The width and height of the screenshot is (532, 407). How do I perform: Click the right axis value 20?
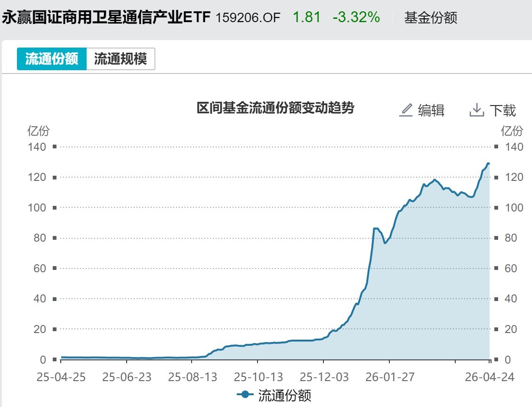click(511, 329)
